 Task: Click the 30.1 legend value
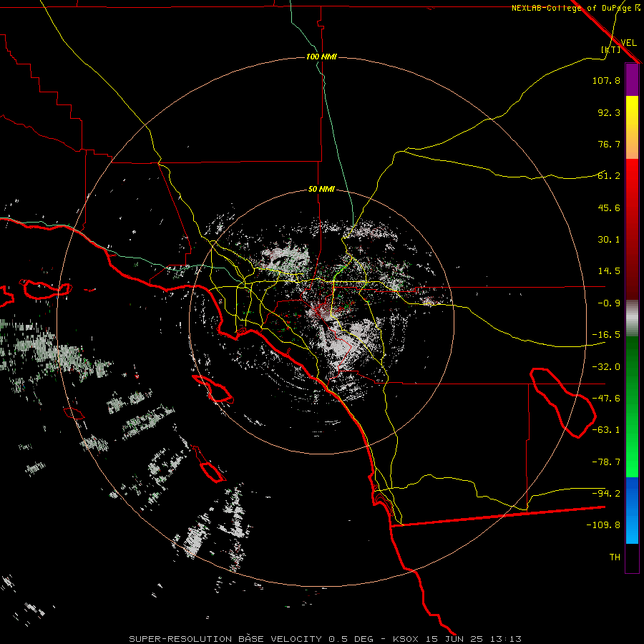coord(609,240)
